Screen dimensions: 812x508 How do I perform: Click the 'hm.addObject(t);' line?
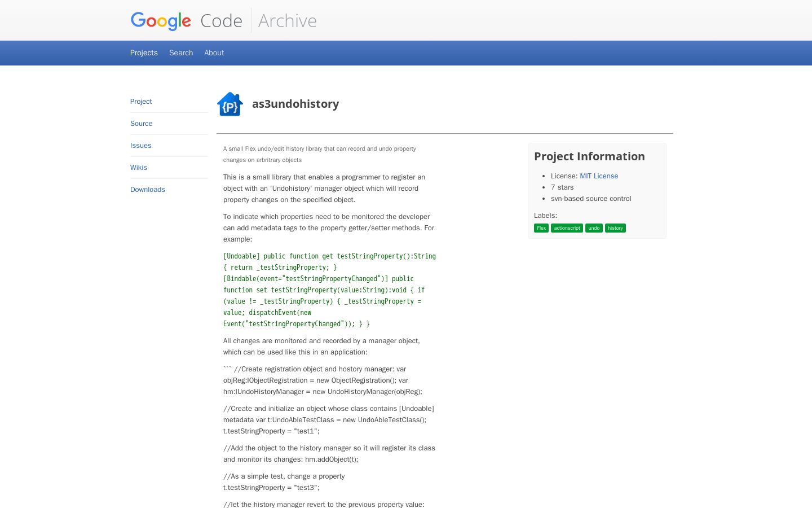(x=332, y=459)
